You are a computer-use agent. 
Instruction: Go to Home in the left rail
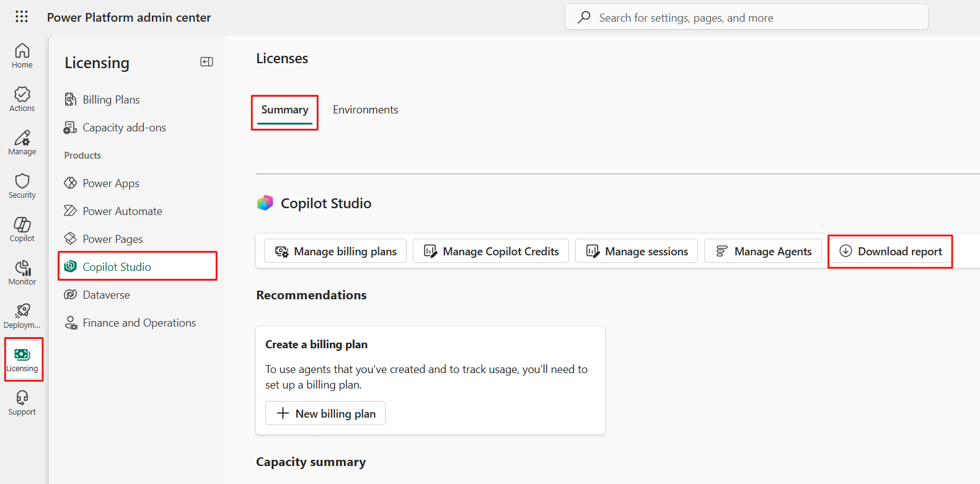pos(22,56)
